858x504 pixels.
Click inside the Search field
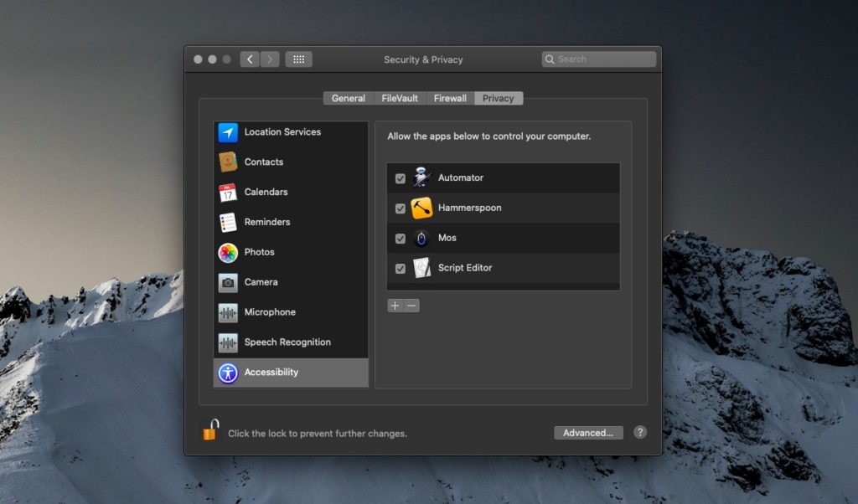tap(597, 59)
